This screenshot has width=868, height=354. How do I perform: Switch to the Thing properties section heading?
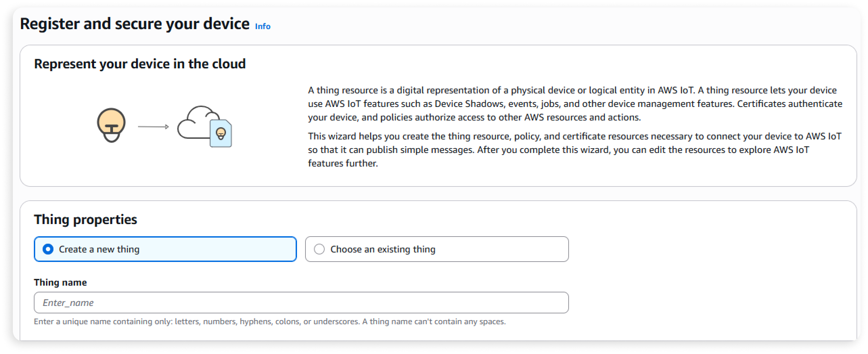pyautogui.click(x=86, y=219)
